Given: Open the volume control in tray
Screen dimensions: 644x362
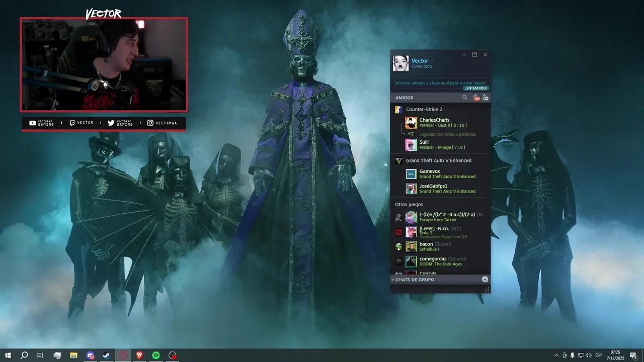Looking at the screenshot, I should point(589,355).
